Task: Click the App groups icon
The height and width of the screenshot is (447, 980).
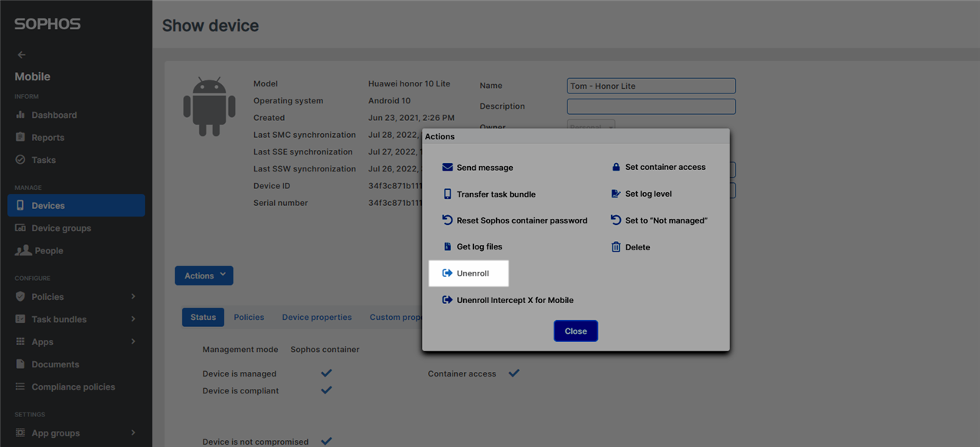Action: click(21, 433)
